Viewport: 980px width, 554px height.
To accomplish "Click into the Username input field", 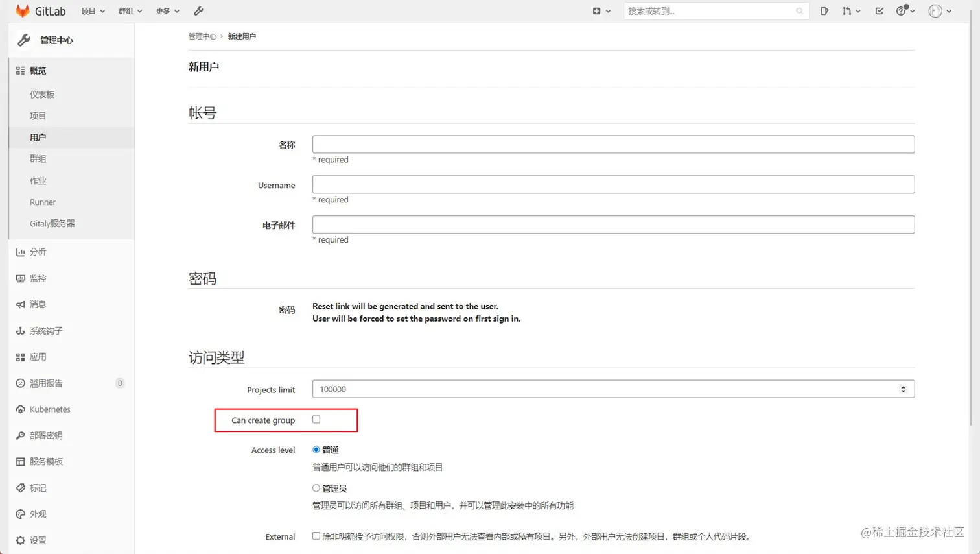I will (613, 184).
